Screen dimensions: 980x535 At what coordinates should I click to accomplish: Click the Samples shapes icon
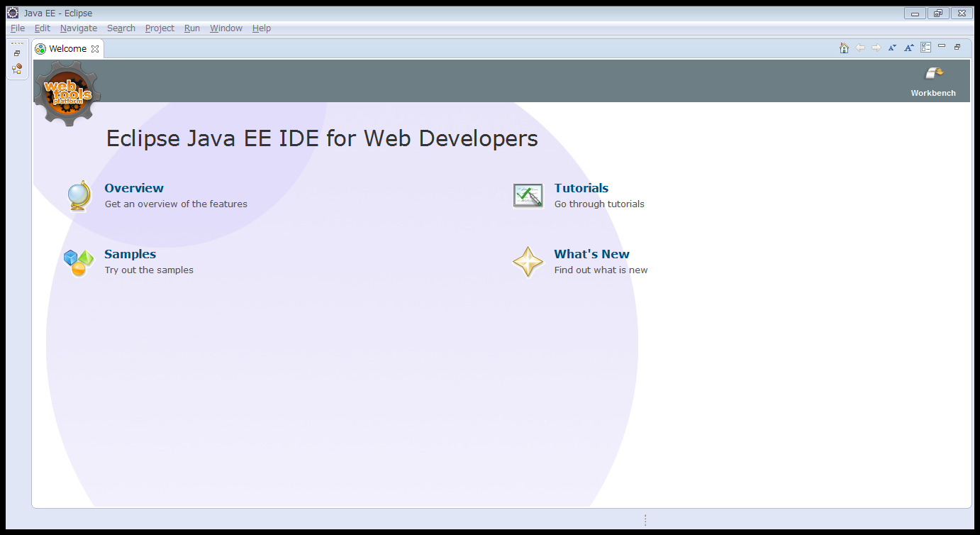[x=79, y=263]
